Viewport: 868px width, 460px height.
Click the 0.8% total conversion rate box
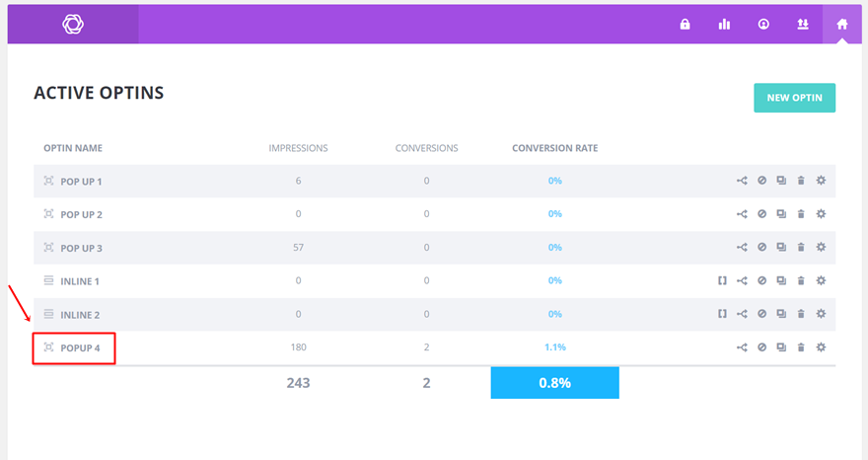click(x=554, y=383)
